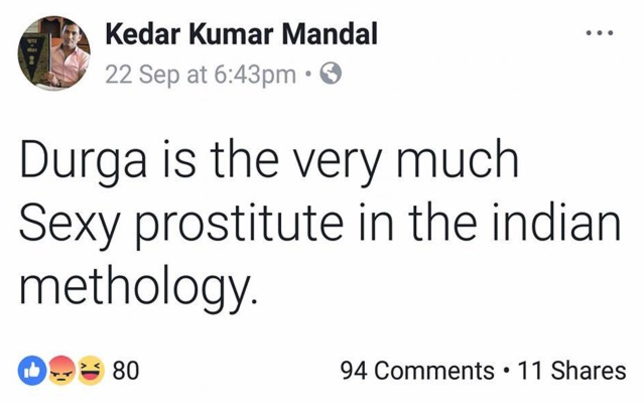The image size is (644, 404).
Task: View the 11 Shares list
Action: click(572, 371)
